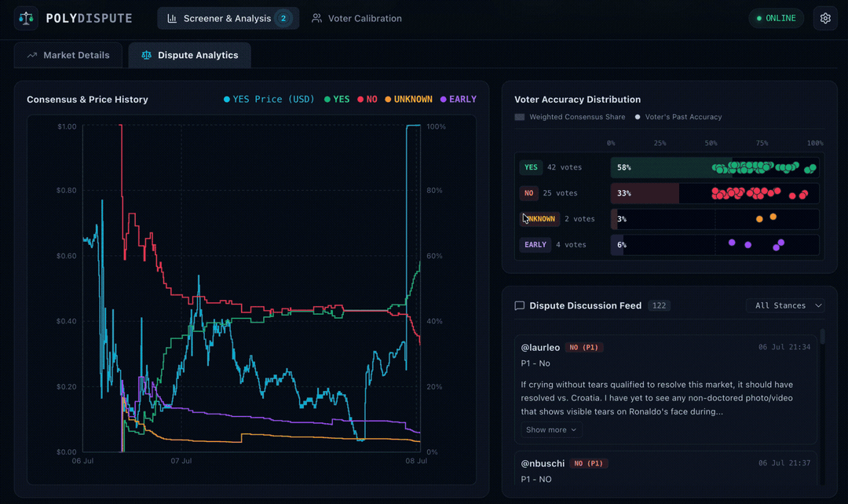Click the people icon beside Voter Calibration

tap(317, 18)
